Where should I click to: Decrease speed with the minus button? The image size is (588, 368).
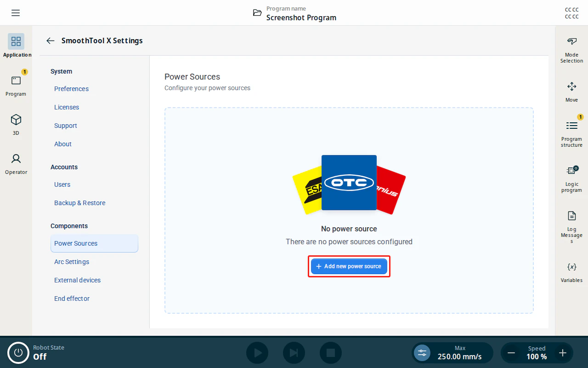(x=511, y=353)
